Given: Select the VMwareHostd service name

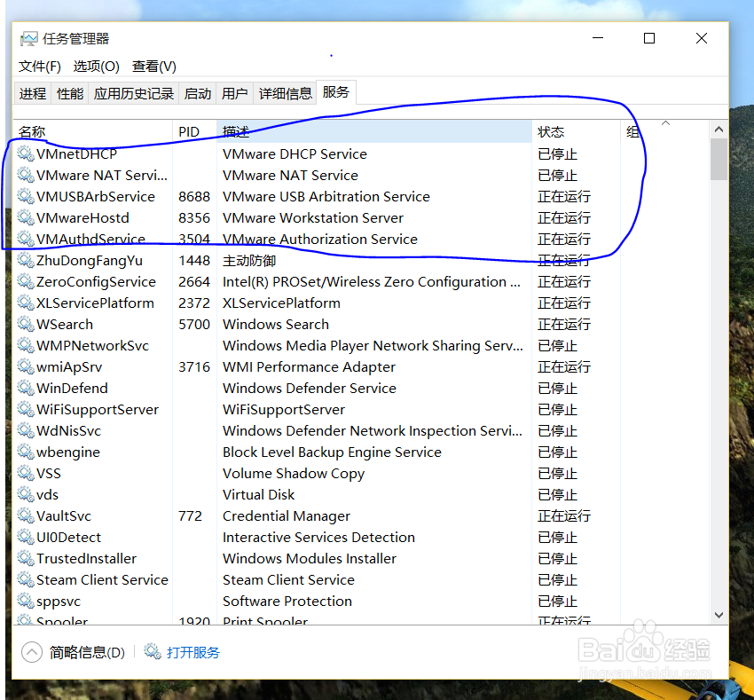Looking at the screenshot, I should click(x=82, y=217).
